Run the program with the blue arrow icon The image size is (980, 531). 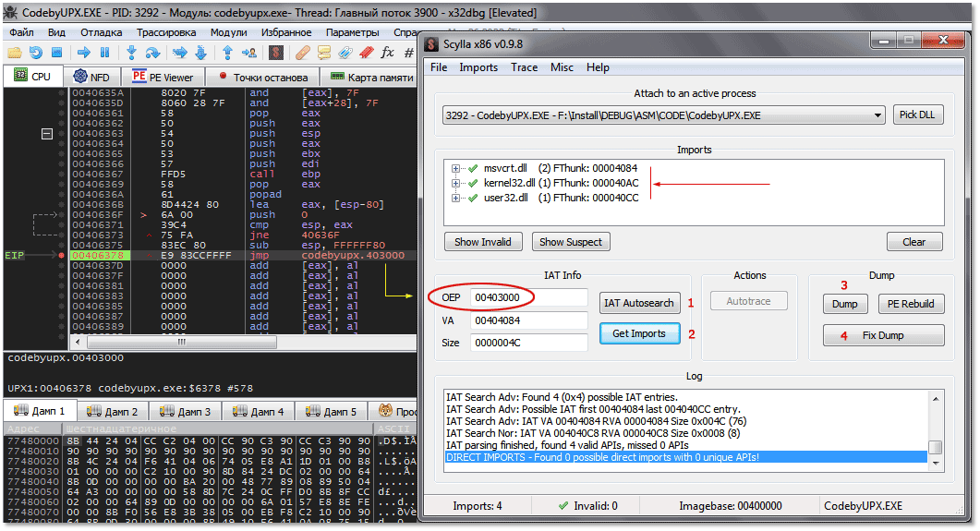click(x=84, y=54)
